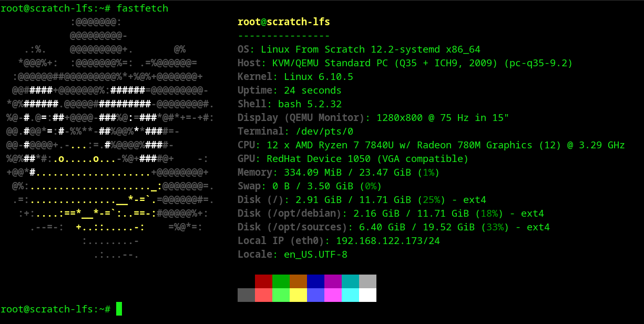The image size is (644, 324).
Task: Click the dark green color block
Action: [x=281, y=281]
